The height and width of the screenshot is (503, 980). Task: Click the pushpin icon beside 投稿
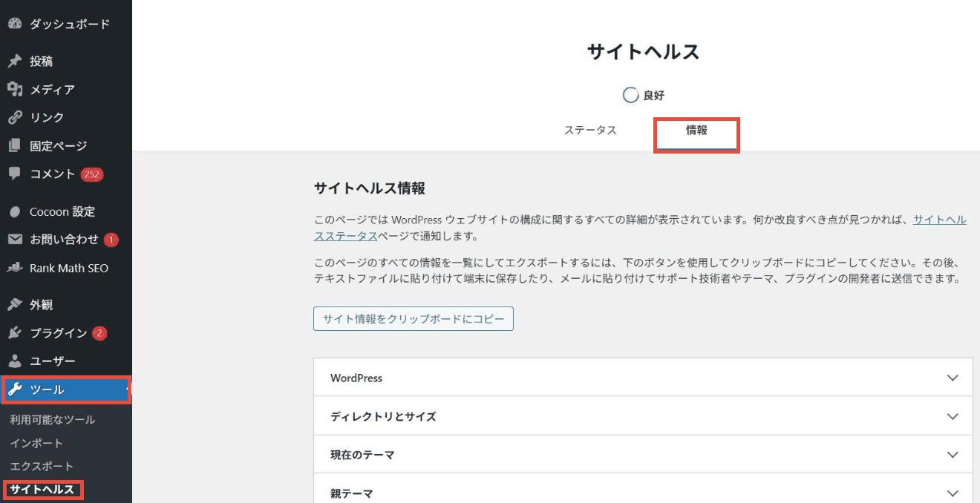(x=14, y=61)
